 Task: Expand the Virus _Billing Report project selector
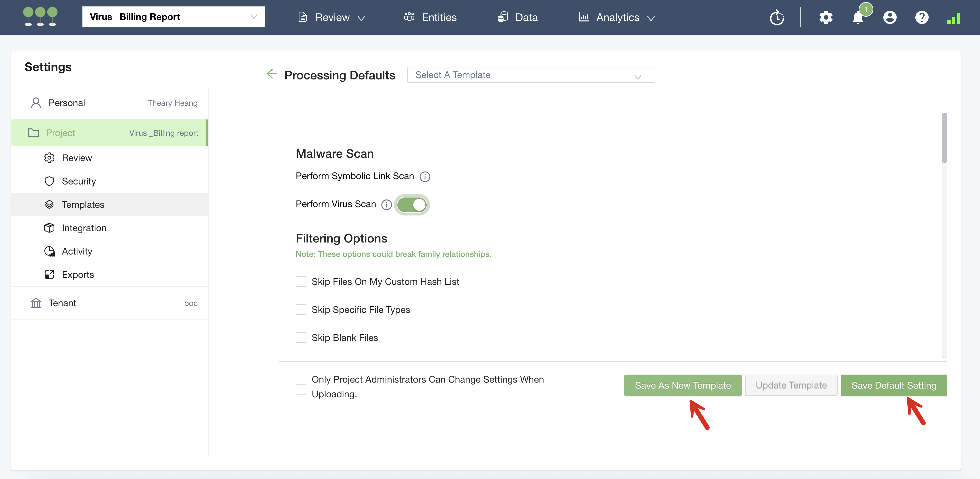tap(173, 17)
